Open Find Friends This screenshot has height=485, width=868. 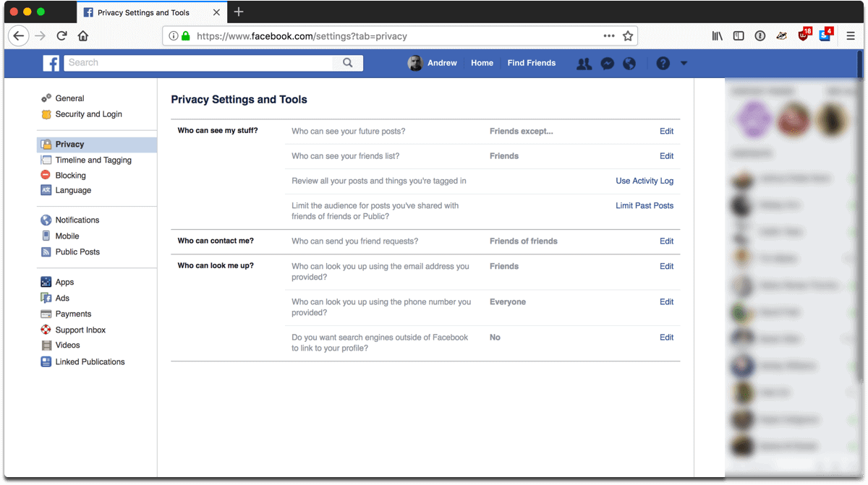[532, 64]
